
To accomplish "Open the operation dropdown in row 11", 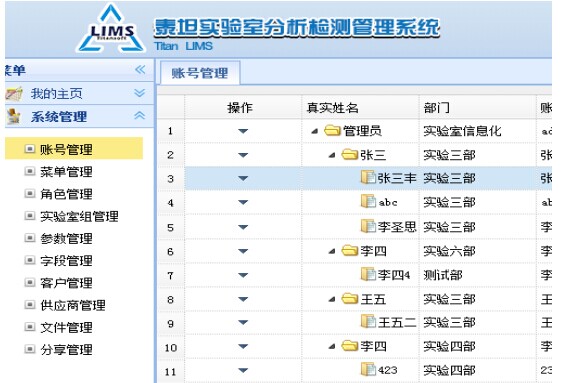I will pyautogui.click(x=243, y=370).
